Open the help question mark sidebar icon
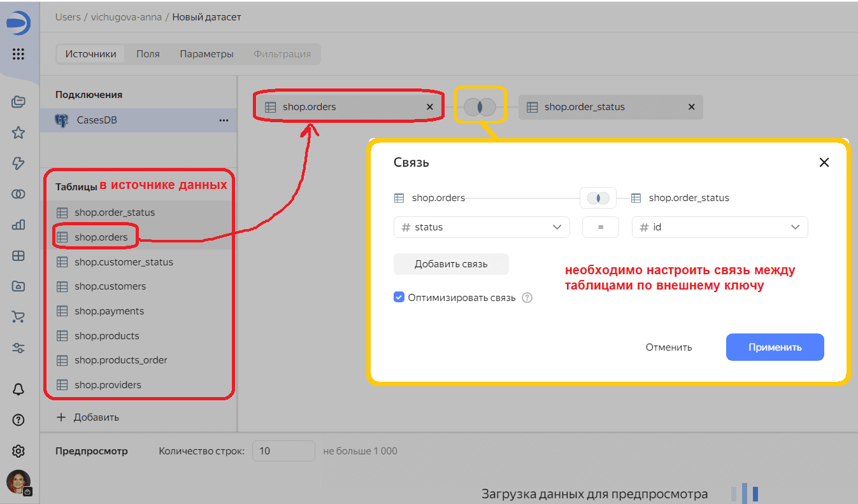The image size is (858, 504). point(18,420)
